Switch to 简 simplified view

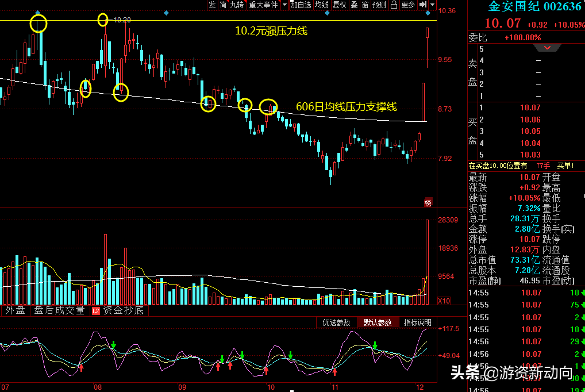[223, 5]
